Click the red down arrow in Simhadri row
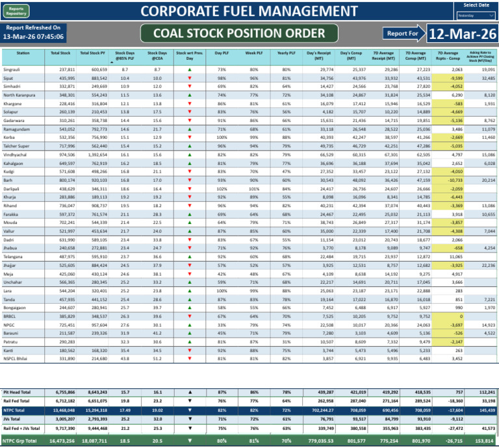The width and height of the screenshot is (499, 448). (190, 86)
